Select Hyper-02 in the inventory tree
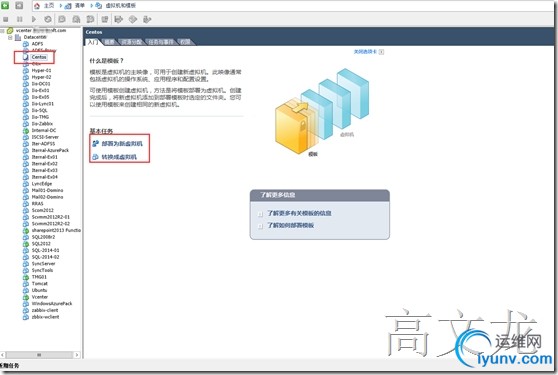Viewport: 558px width, 375px height. pos(41,77)
